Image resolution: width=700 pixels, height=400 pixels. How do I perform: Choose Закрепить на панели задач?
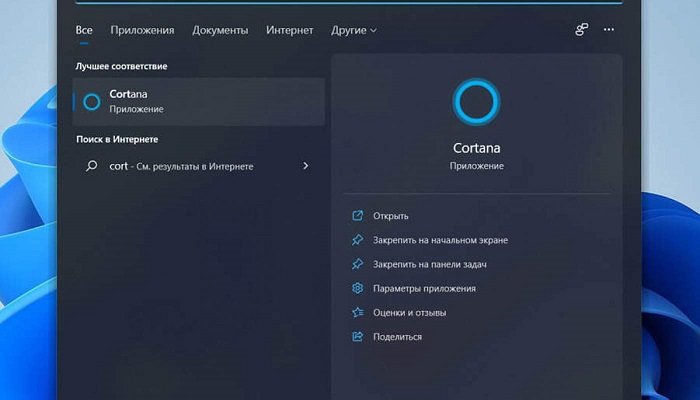429,264
